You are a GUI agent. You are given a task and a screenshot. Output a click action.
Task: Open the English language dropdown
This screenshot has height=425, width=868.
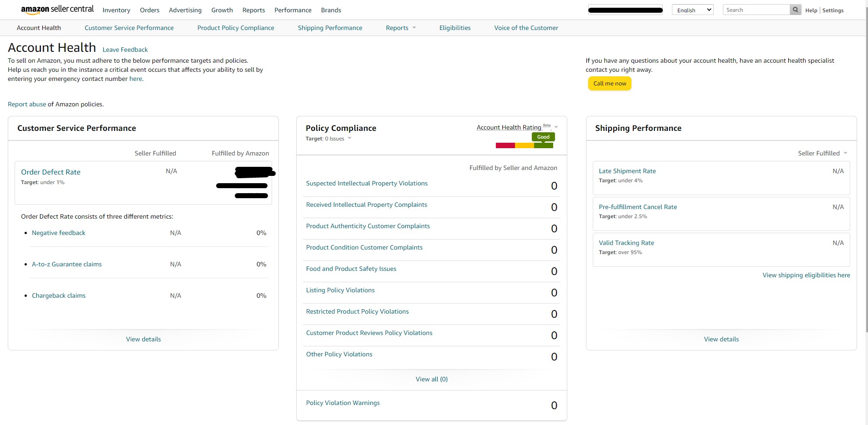(692, 10)
